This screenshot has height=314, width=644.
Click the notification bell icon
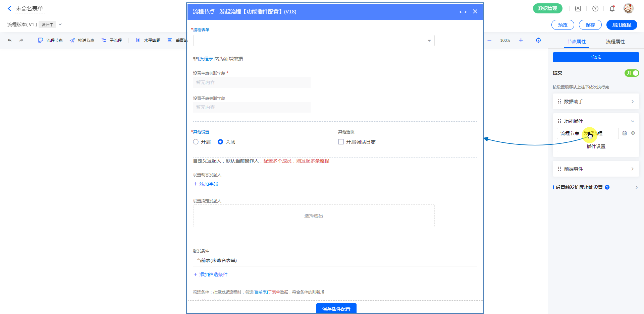click(x=612, y=9)
